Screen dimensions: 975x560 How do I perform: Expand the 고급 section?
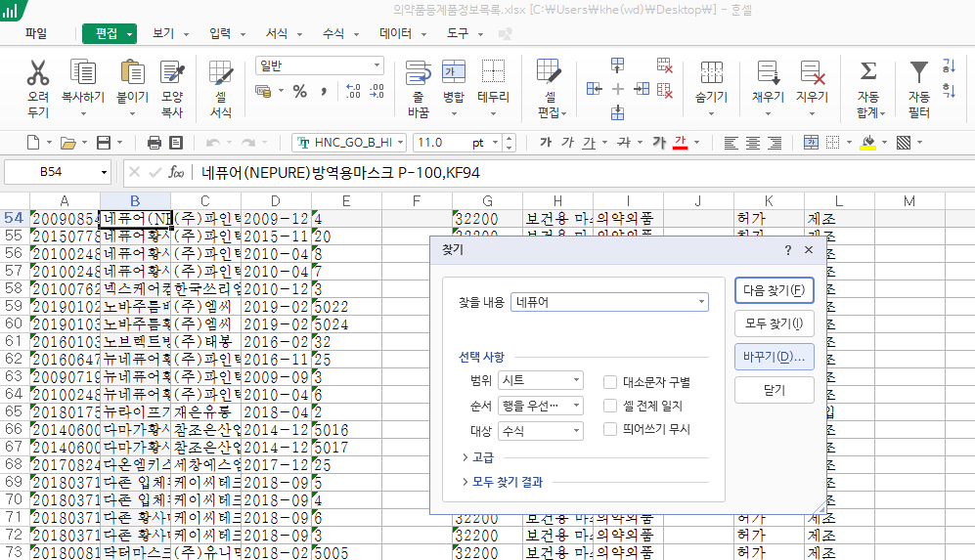coord(477,457)
